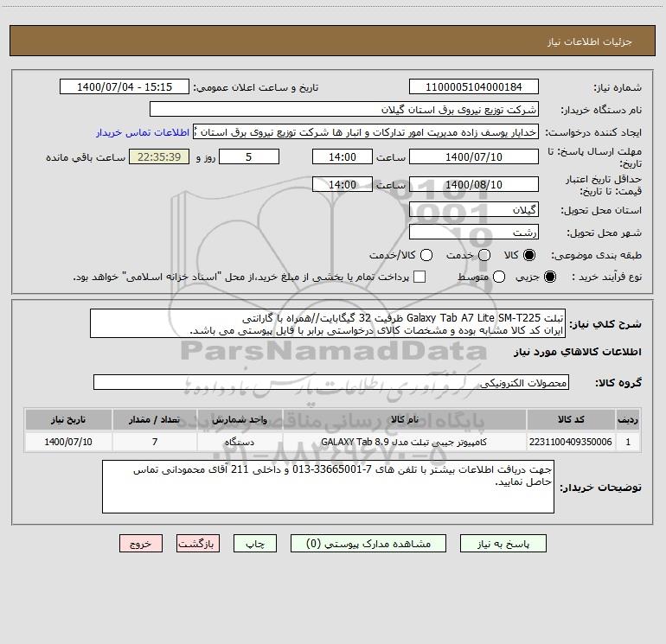Click the announcement date field 1400/07/04 - 15:15
The image size is (666, 644).
click(125, 86)
